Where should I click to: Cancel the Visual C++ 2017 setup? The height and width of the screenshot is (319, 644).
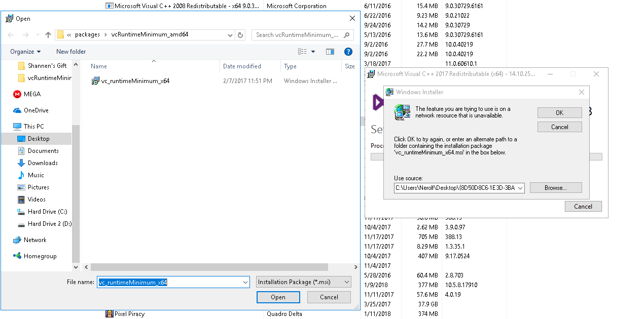coord(583,207)
